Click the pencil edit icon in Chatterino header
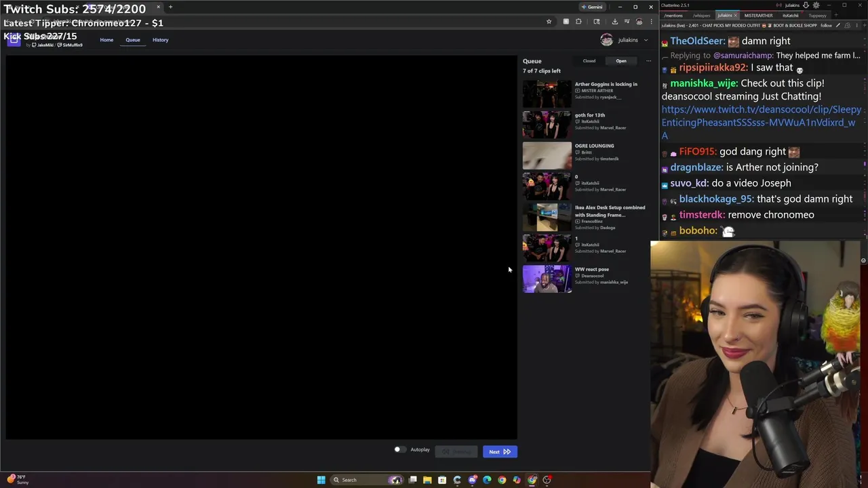868x488 pixels. (838, 25)
